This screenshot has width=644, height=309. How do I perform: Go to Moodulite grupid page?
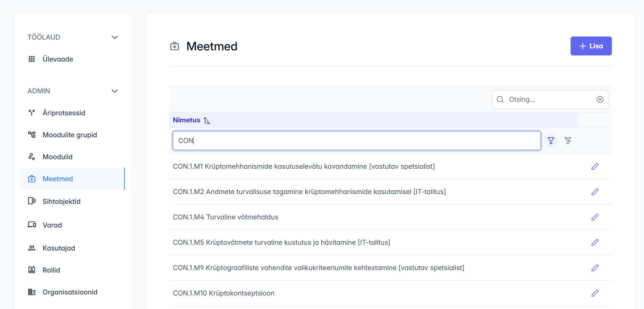(70, 135)
